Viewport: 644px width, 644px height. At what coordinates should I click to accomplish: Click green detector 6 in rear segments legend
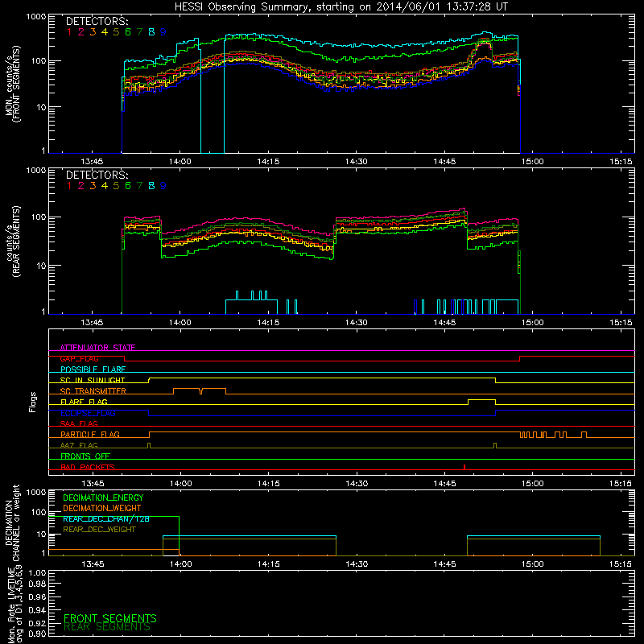(128, 186)
